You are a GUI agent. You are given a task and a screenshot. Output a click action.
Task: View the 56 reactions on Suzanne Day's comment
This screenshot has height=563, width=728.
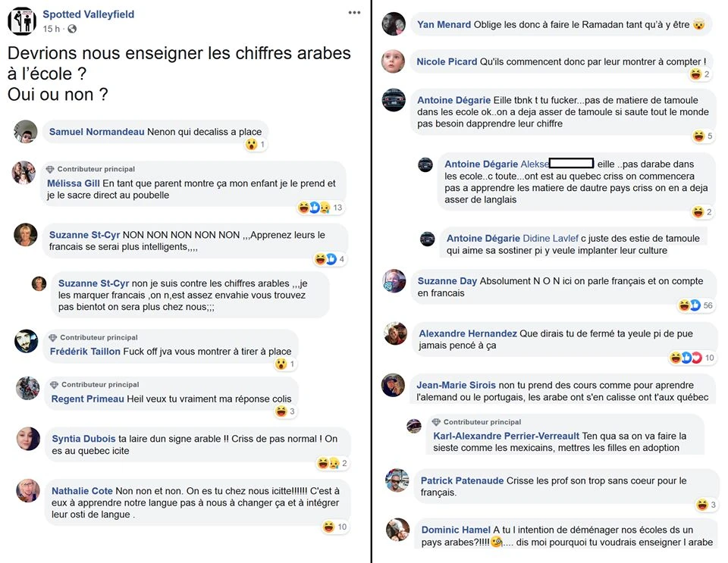tap(696, 305)
